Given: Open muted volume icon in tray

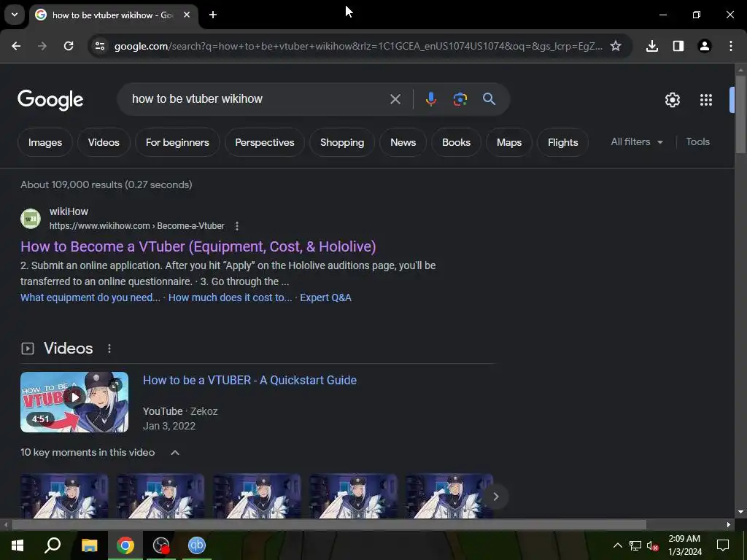Looking at the screenshot, I should coord(653,545).
